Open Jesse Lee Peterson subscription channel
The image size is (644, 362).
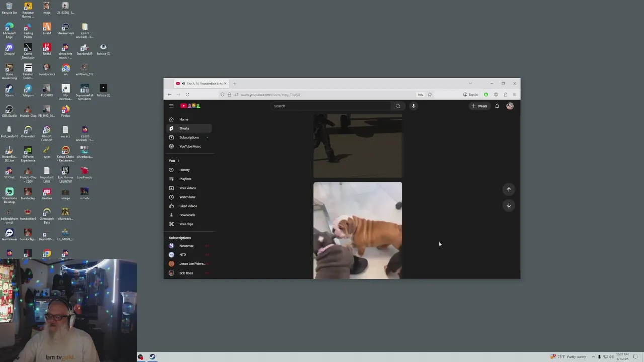(189, 264)
